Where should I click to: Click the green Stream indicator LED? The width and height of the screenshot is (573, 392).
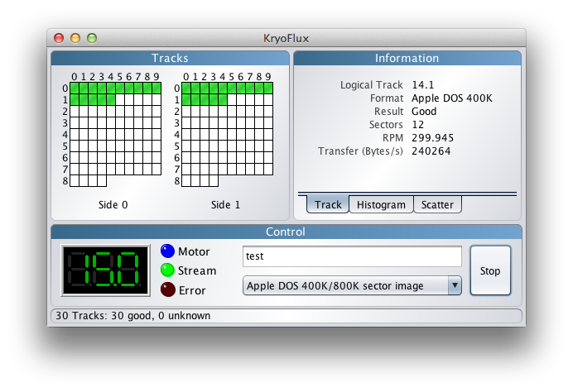(x=168, y=270)
